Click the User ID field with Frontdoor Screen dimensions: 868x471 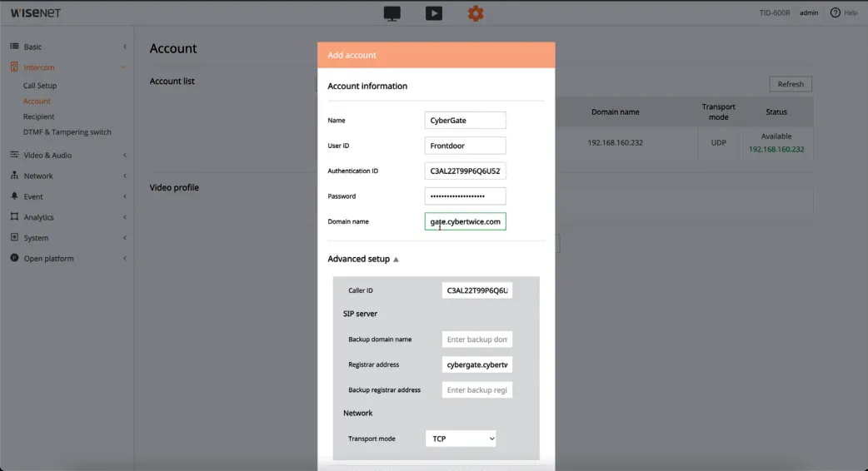[465, 146]
